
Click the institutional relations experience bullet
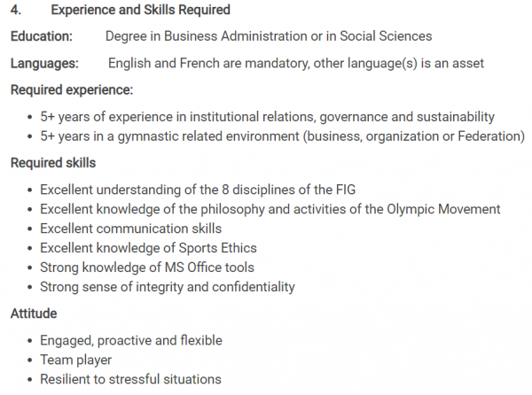(268, 117)
